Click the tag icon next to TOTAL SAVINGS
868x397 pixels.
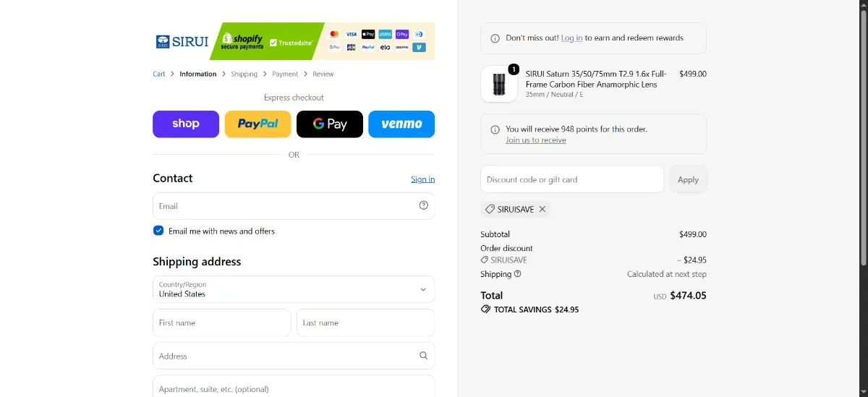click(x=485, y=309)
